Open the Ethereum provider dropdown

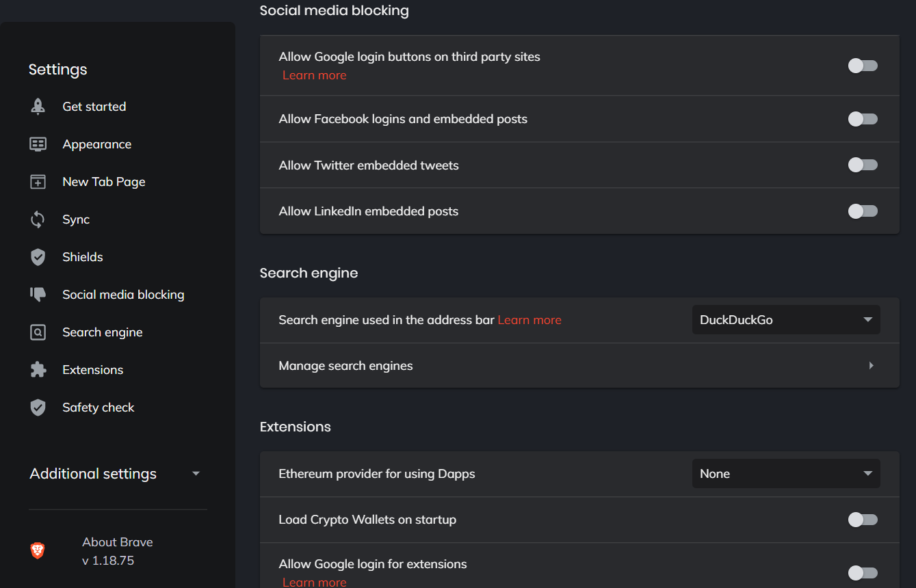click(785, 474)
